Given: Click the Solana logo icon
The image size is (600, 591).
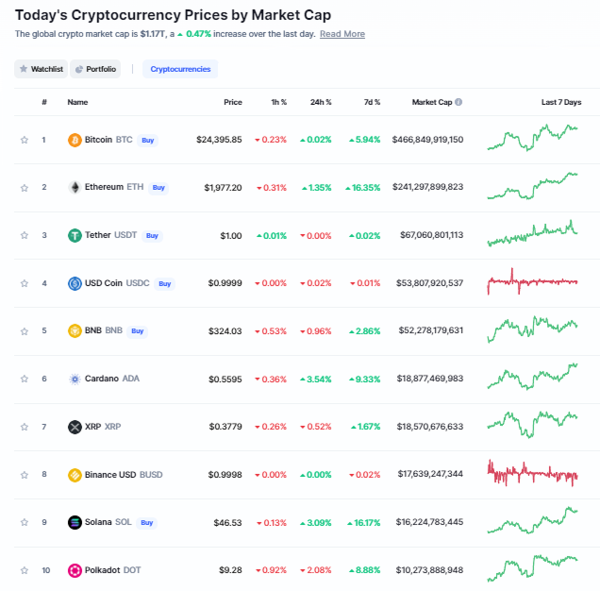Looking at the screenshot, I should coord(75,522).
